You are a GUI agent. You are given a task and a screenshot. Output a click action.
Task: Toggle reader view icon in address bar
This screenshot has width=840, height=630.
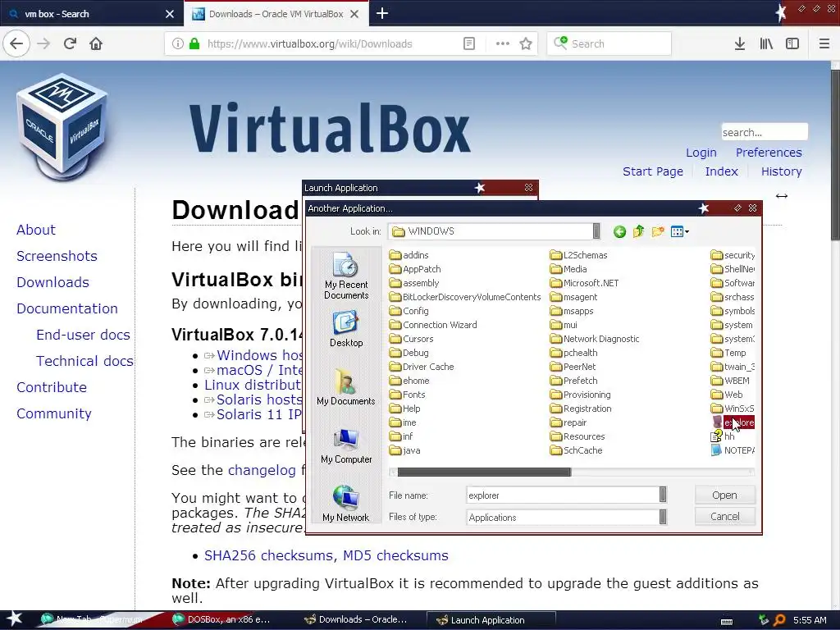468,43
